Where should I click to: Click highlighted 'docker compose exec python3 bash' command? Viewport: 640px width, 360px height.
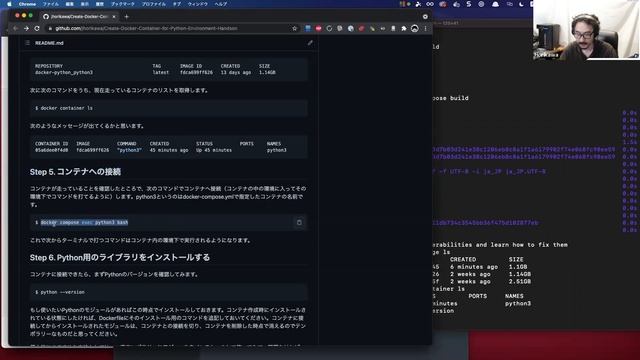coord(84,222)
